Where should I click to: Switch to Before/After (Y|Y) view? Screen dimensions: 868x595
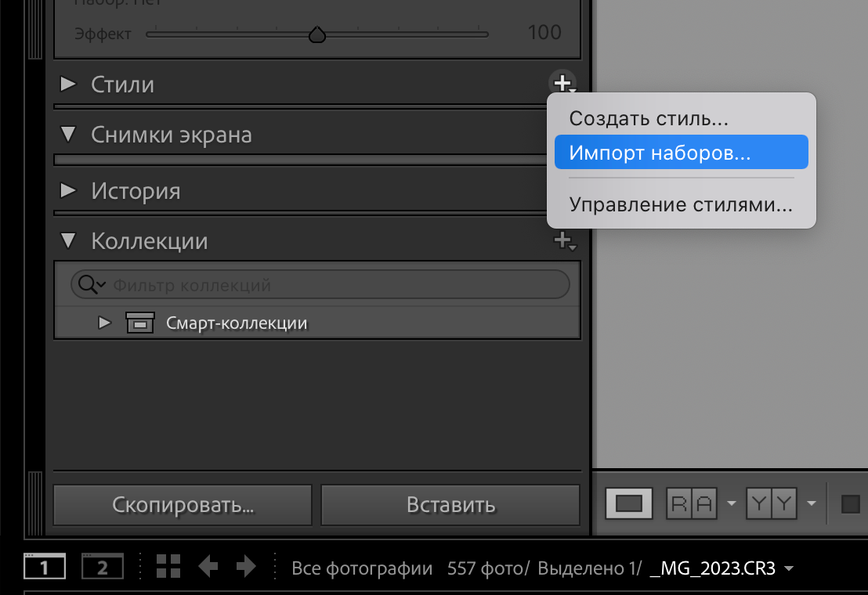click(x=770, y=503)
